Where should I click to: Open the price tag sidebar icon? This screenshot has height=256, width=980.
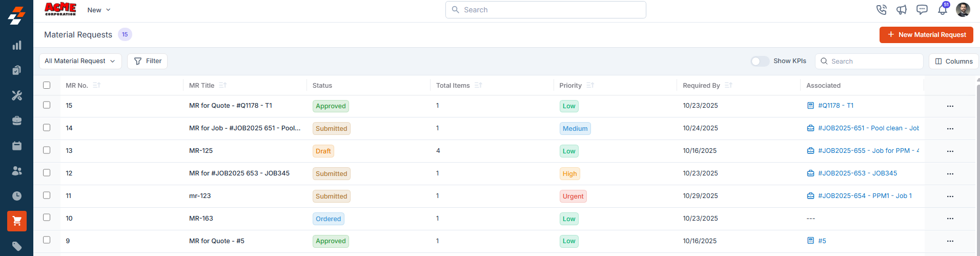click(x=17, y=246)
